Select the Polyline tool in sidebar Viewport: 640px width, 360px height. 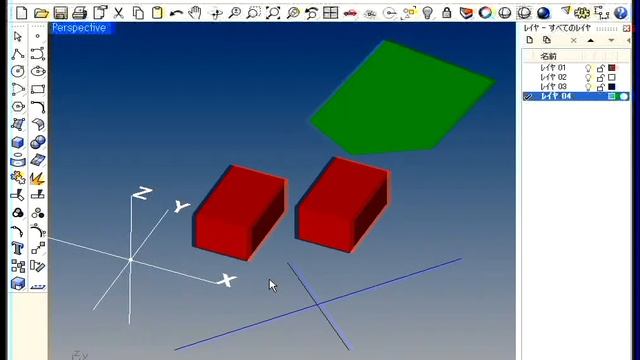(x=18, y=54)
